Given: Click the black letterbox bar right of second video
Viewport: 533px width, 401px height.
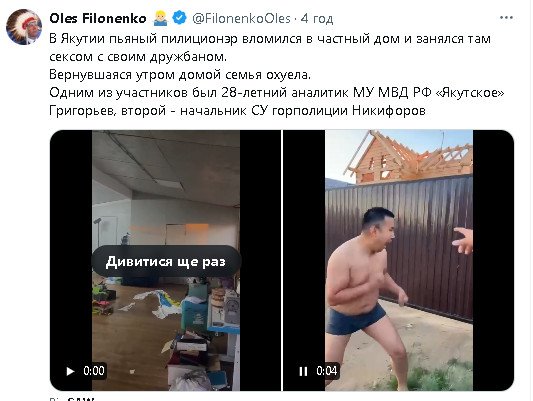Looking at the screenshot, I should coord(493,260).
